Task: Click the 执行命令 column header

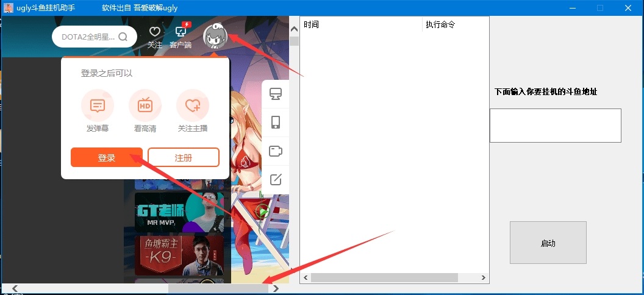Action: tap(456, 24)
